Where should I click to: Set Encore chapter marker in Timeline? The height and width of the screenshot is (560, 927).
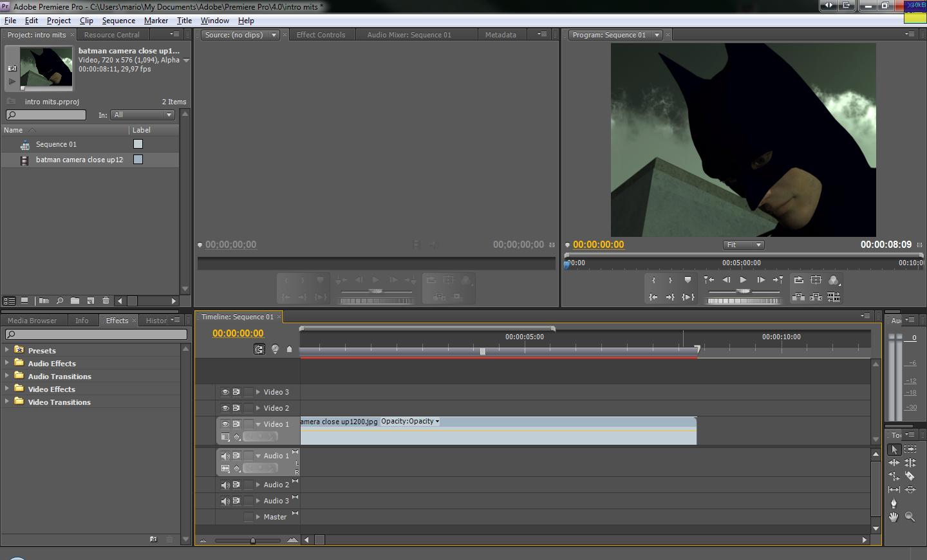[x=275, y=349]
